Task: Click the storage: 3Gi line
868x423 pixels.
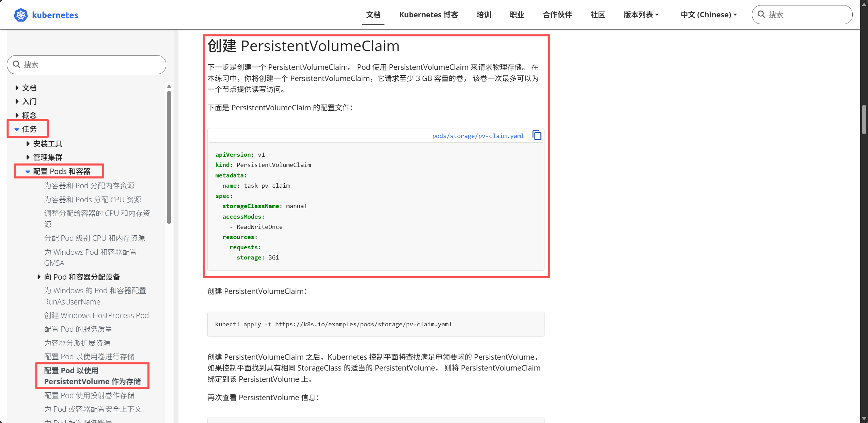Action: point(258,257)
